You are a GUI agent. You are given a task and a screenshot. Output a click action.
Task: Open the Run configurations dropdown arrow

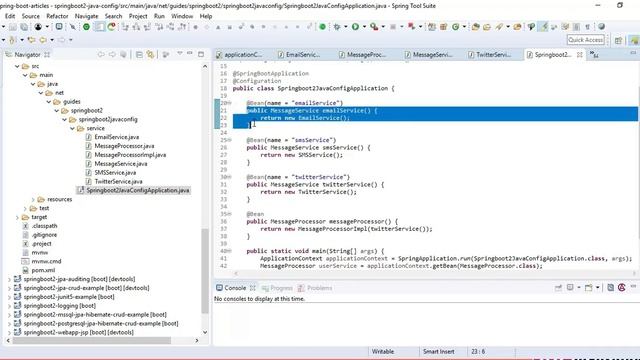pos(364,27)
